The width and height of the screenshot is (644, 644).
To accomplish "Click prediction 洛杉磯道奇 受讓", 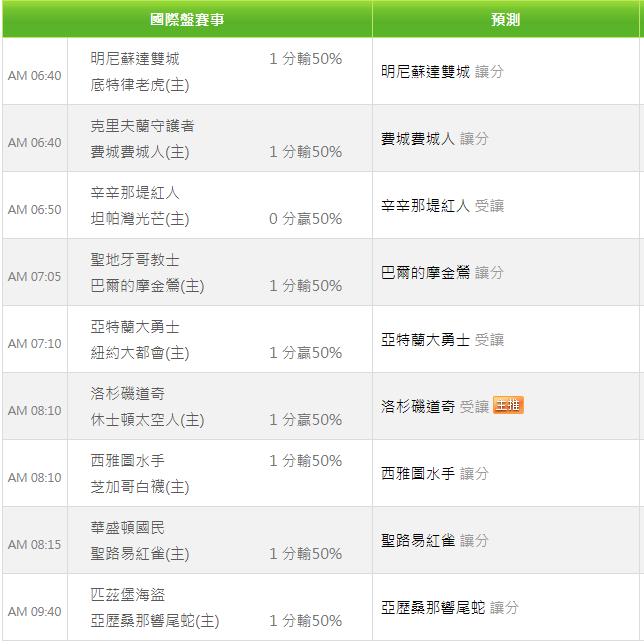I will [435, 407].
